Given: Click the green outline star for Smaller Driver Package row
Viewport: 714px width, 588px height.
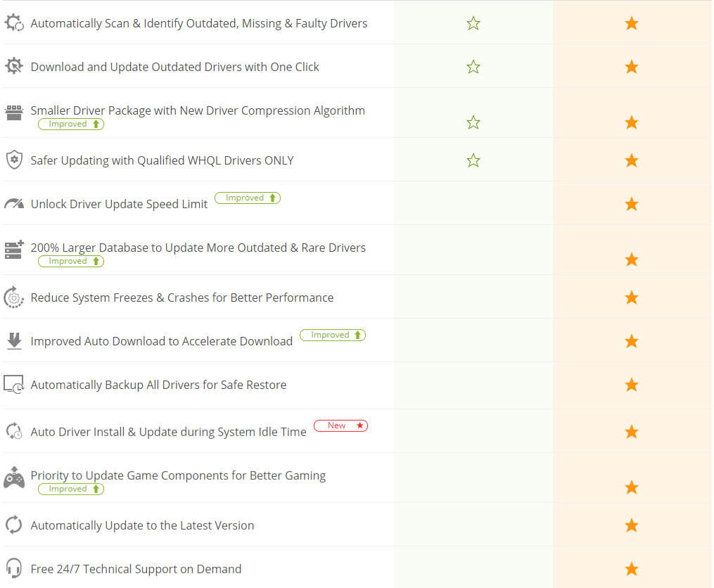Looking at the screenshot, I should click(x=473, y=122).
